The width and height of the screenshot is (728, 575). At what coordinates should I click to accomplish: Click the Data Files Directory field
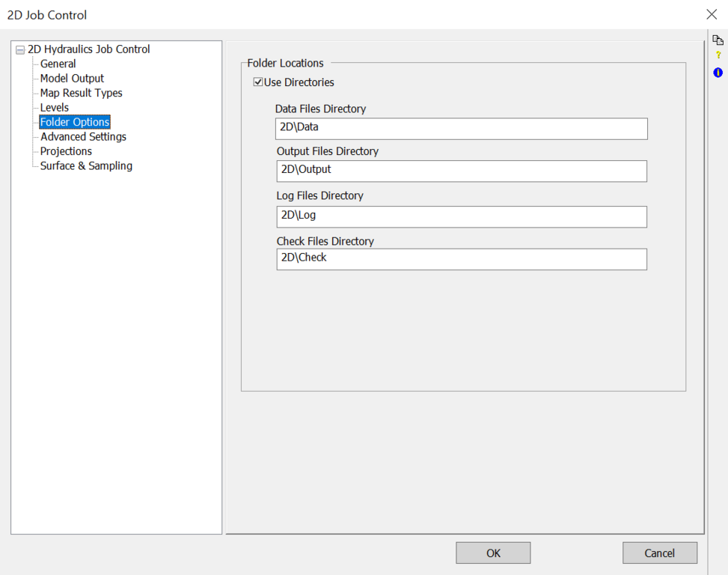[x=461, y=128]
